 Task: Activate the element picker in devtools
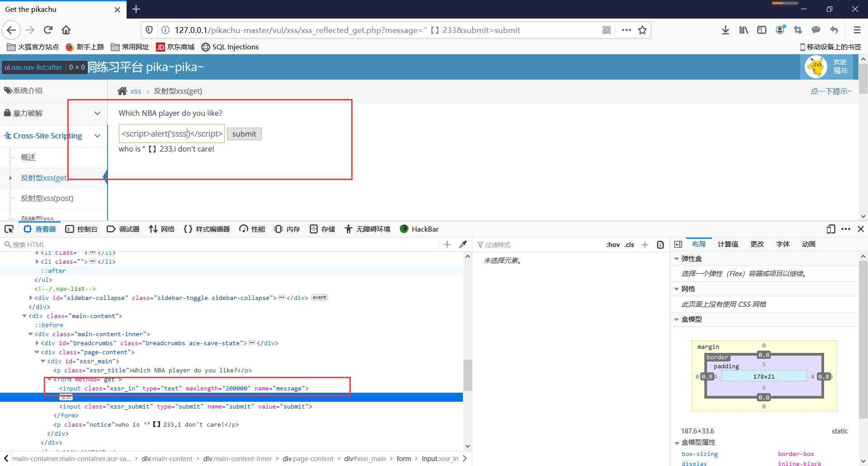coord(9,229)
